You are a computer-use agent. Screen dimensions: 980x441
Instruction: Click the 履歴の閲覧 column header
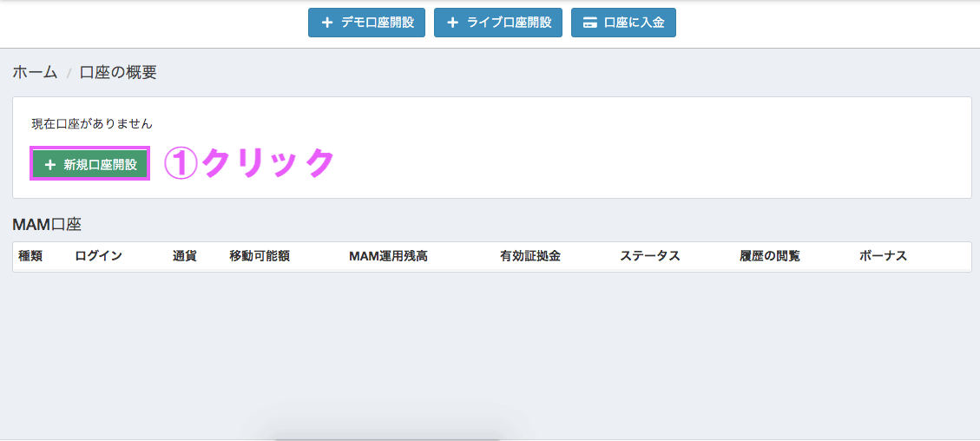(769, 256)
